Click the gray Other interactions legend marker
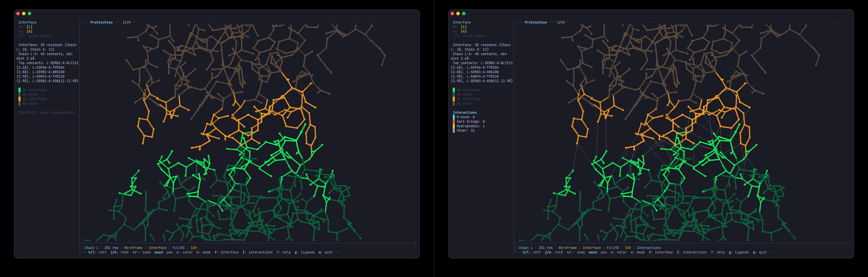This screenshot has width=868, height=277. point(453,130)
